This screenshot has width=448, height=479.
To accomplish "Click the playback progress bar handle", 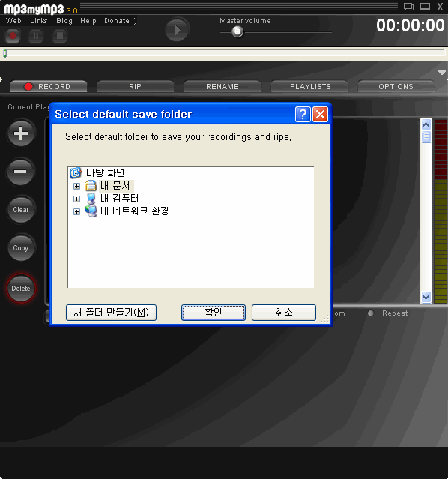I will tap(5, 53).
